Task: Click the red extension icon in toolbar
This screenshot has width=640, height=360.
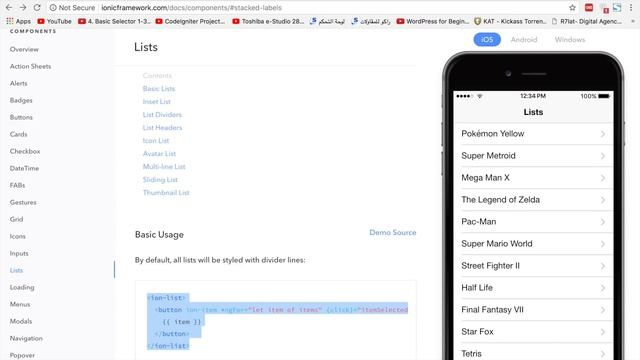Action: pos(589,7)
